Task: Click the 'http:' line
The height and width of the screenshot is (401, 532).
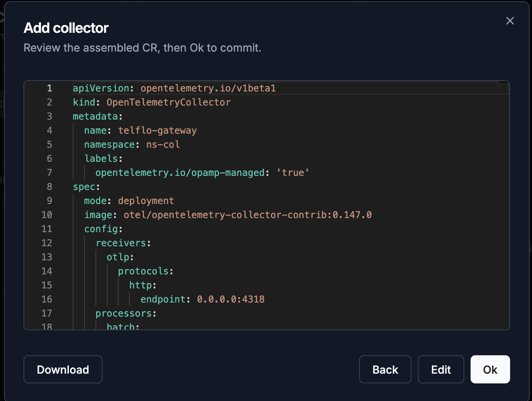Action: (x=143, y=285)
